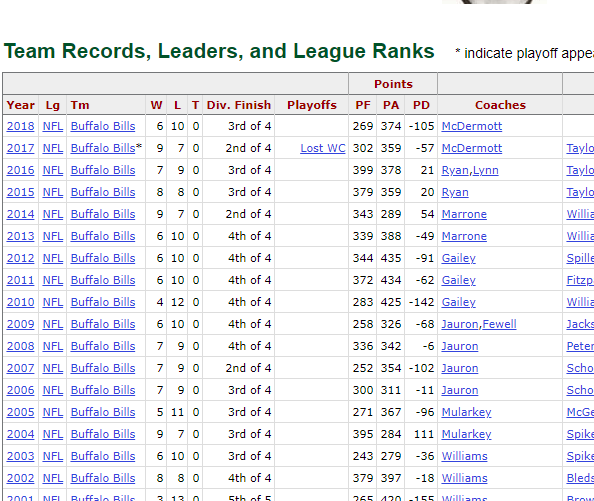Click NFL league link in 2014 row
This screenshot has height=501, width=594.
coord(53,214)
